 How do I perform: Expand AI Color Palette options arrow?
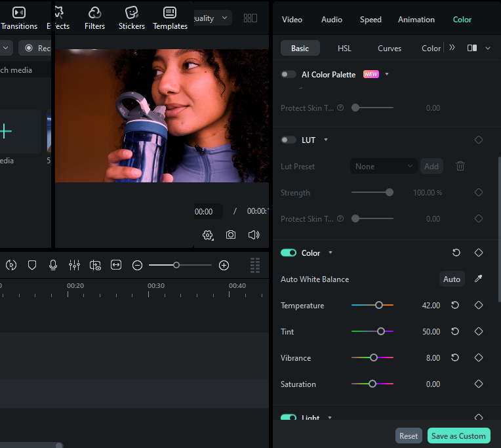[x=387, y=74]
